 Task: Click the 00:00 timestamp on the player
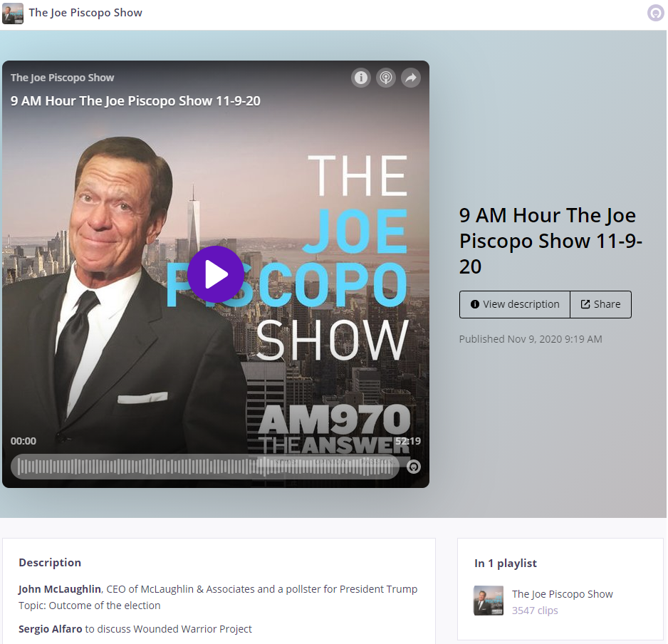pyautogui.click(x=23, y=440)
